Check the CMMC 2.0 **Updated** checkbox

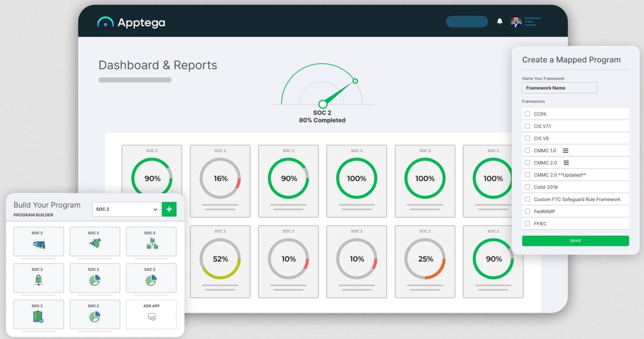(x=527, y=175)
